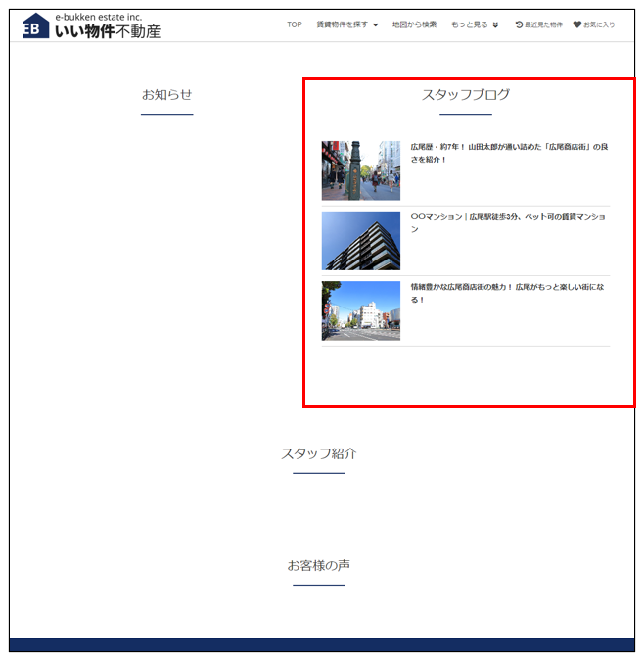Click the スタッフ紹介 section heading
Screen dimensions: 644x662
tap(319, 453)
